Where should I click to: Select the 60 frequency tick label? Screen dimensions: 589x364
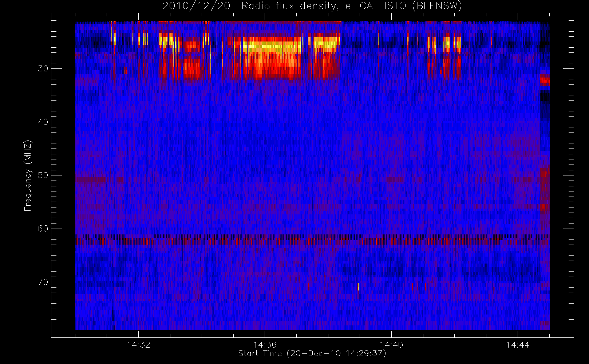click(x=43, y=229)
